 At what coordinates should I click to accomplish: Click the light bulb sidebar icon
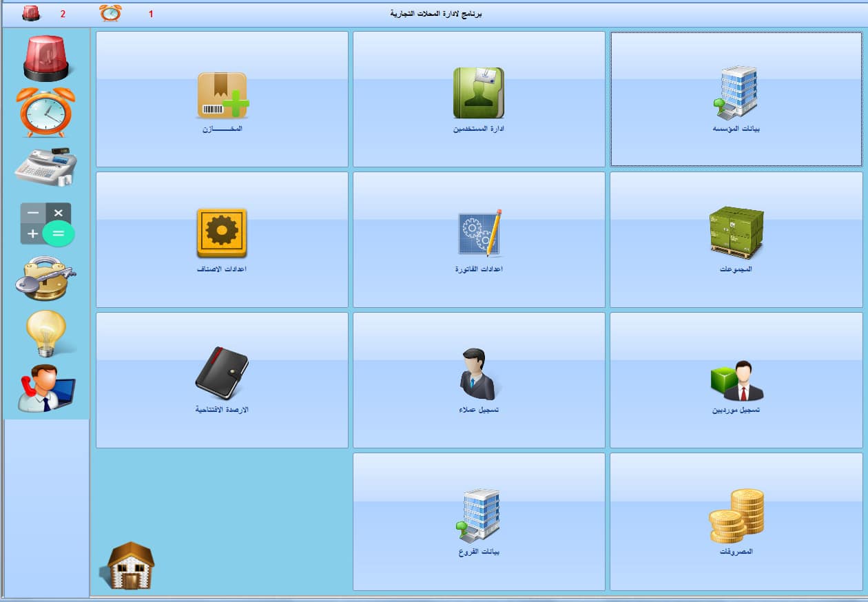click(46, 333)
